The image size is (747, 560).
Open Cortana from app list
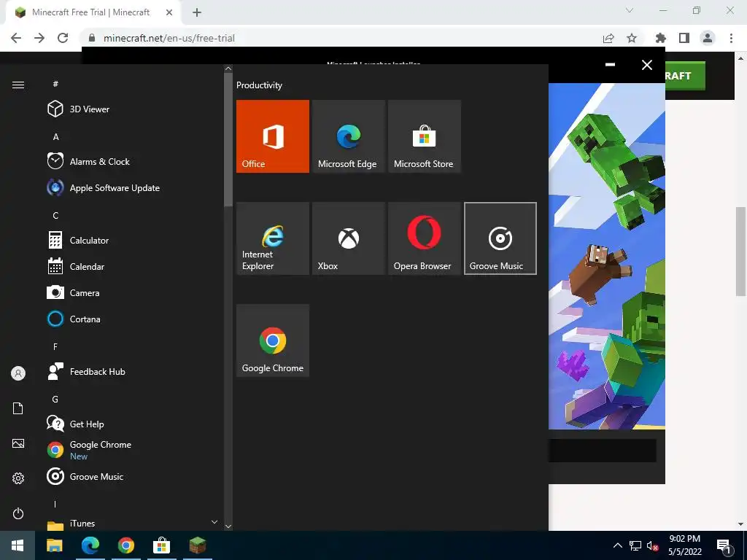point(133,319)
